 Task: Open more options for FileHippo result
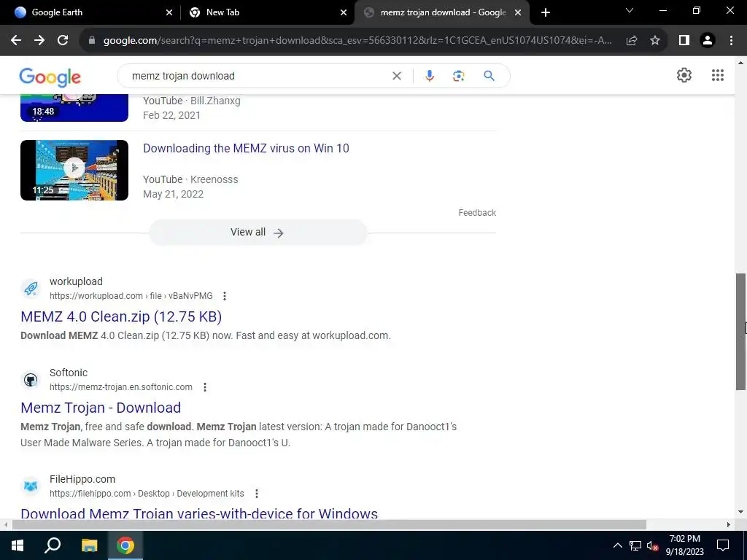click(256, 494)
